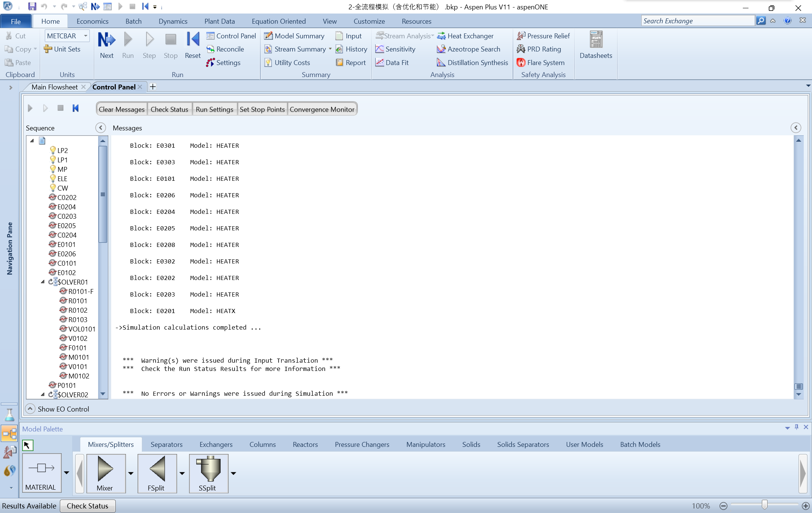This screenshot has width=812, height=513.
Task: Switch to the Main Flowsheet tab
Action: (x=55, y=87)
